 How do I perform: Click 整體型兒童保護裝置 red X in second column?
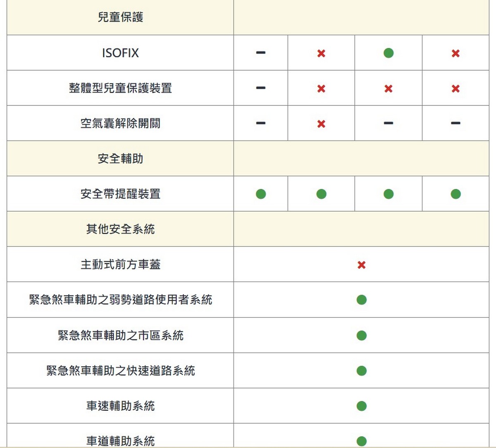(321, 88)
